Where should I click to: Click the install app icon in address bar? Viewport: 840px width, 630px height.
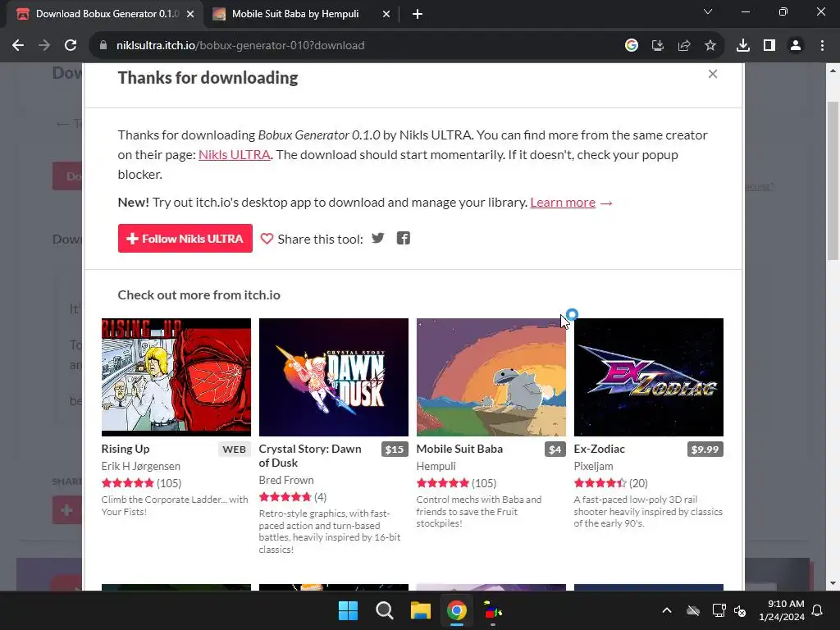pos(657,46)
